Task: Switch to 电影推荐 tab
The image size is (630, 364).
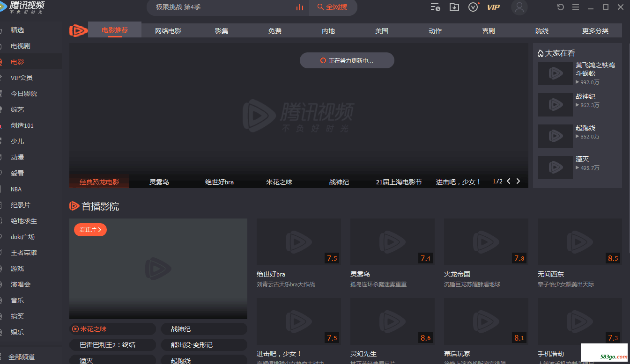Action: 115,30
